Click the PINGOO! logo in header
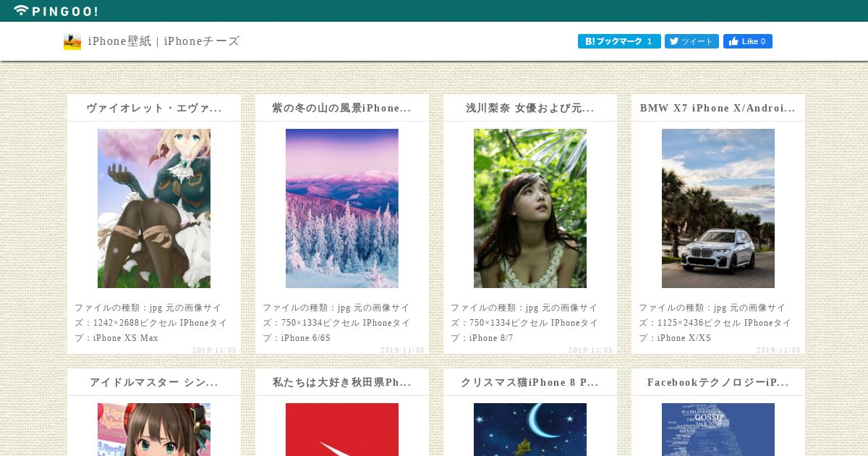 (x=56, y=11)
